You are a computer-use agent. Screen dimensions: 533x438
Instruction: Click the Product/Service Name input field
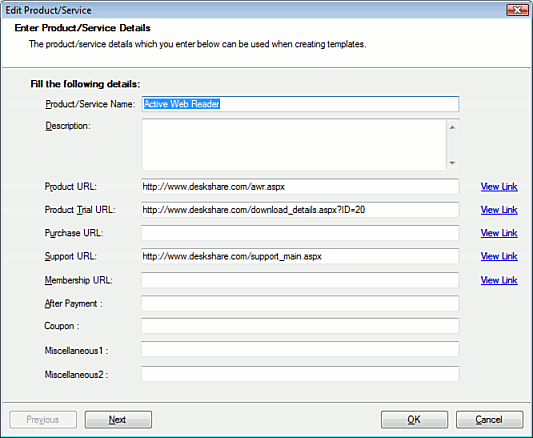click(x=300, y=104)
